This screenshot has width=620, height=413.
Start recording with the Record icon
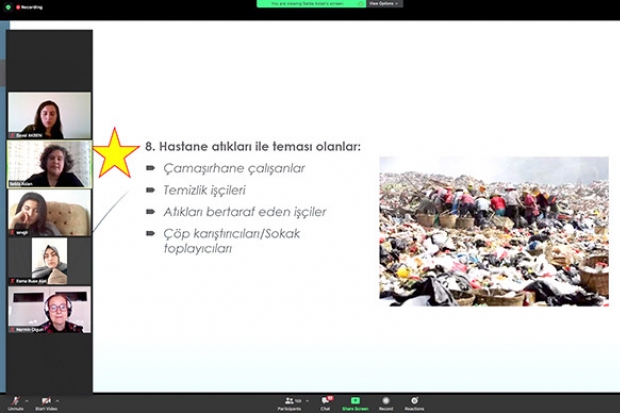pos(385,400)
